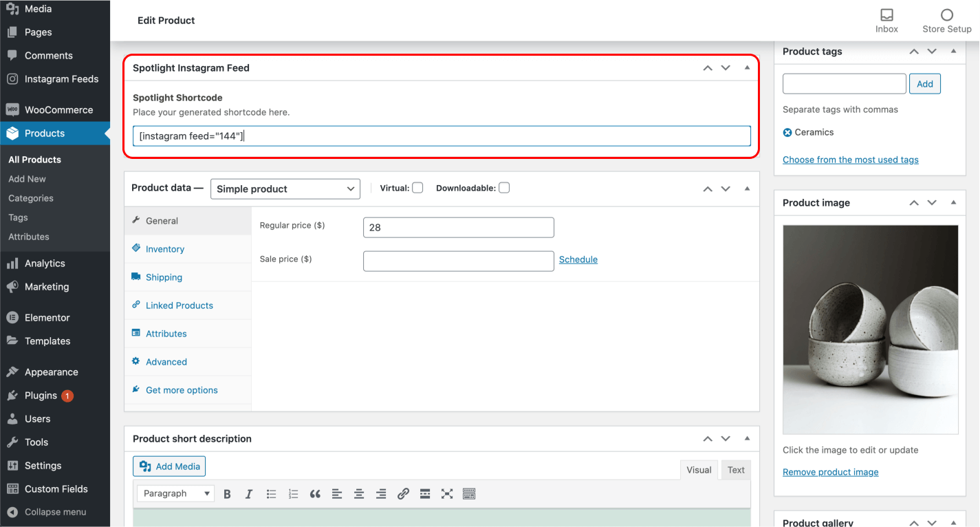The height and width of the screenshot is (527, 980).
Task: Move the Spotlight Instagram Feed panel down
Action: tap(726, 68)
